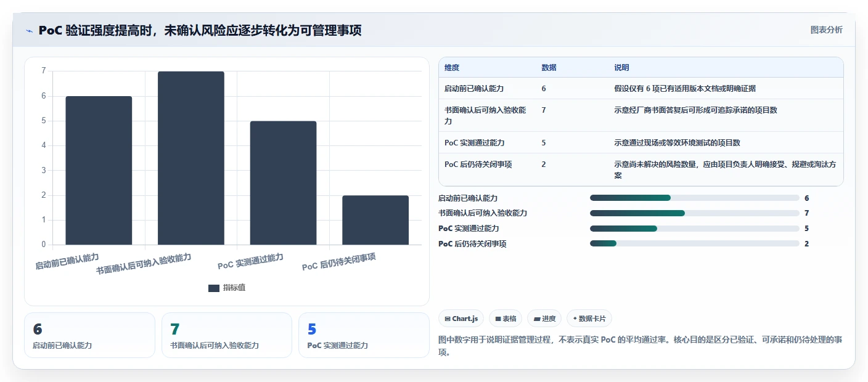Click progress bar for PoC 后仍待关闭事项
868x382 pixels.
pos(695,243)
